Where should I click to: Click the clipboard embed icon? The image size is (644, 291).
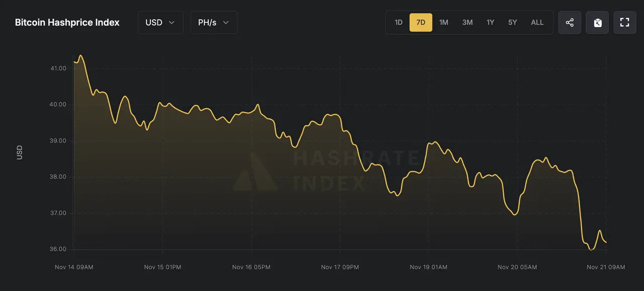pos(597,23)
